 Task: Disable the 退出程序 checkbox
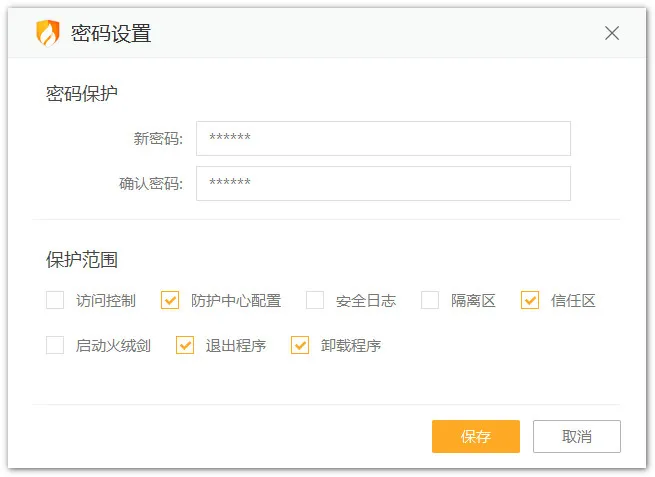coord(185,346)
